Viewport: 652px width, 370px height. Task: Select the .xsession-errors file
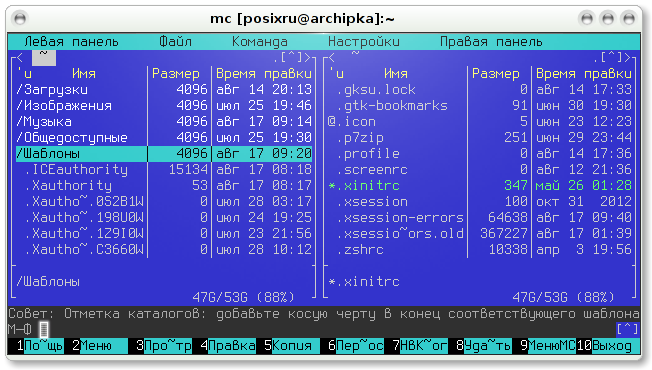click(480, 217)
